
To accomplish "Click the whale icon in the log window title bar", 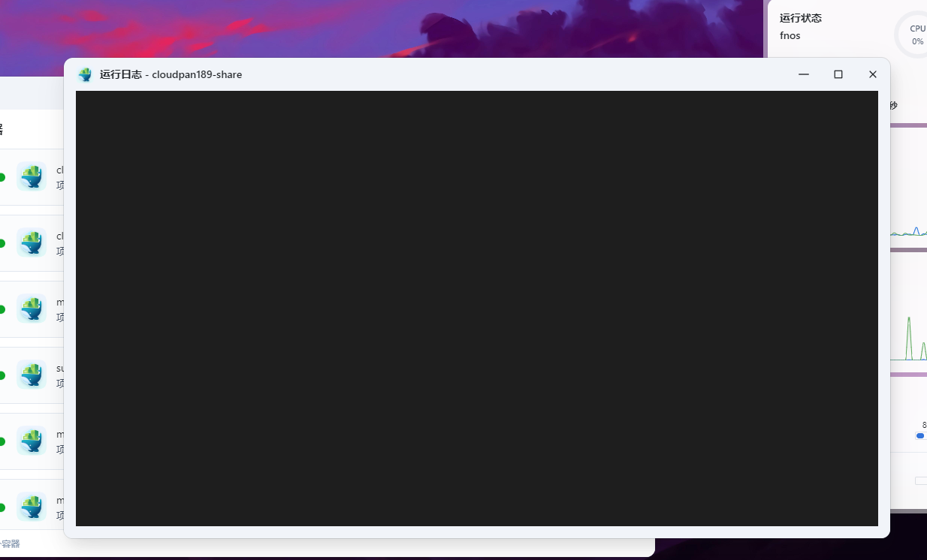I will point(85,74).
